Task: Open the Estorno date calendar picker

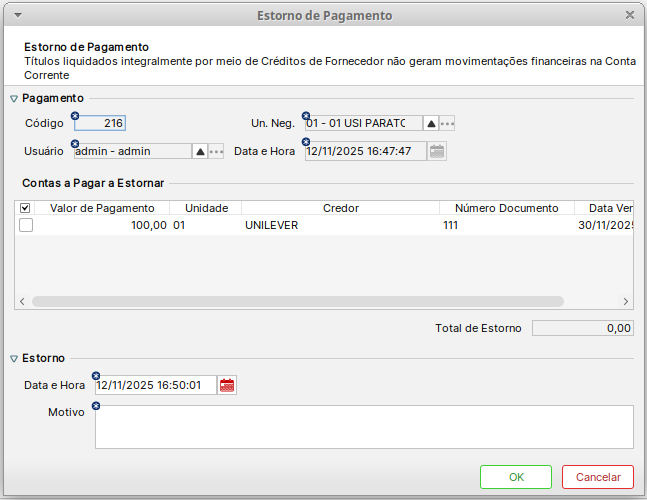Action: tap(227, 385)
